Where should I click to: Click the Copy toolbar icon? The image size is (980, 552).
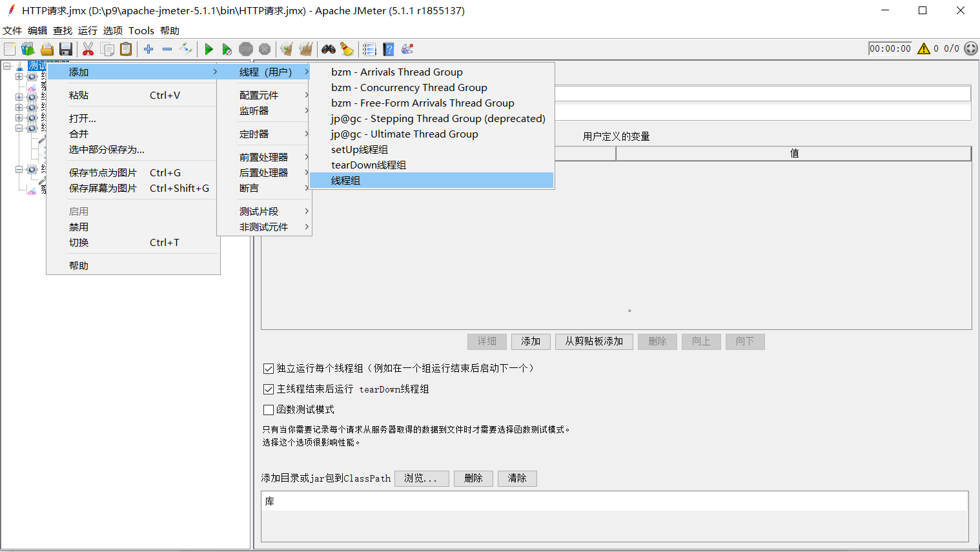107,49
